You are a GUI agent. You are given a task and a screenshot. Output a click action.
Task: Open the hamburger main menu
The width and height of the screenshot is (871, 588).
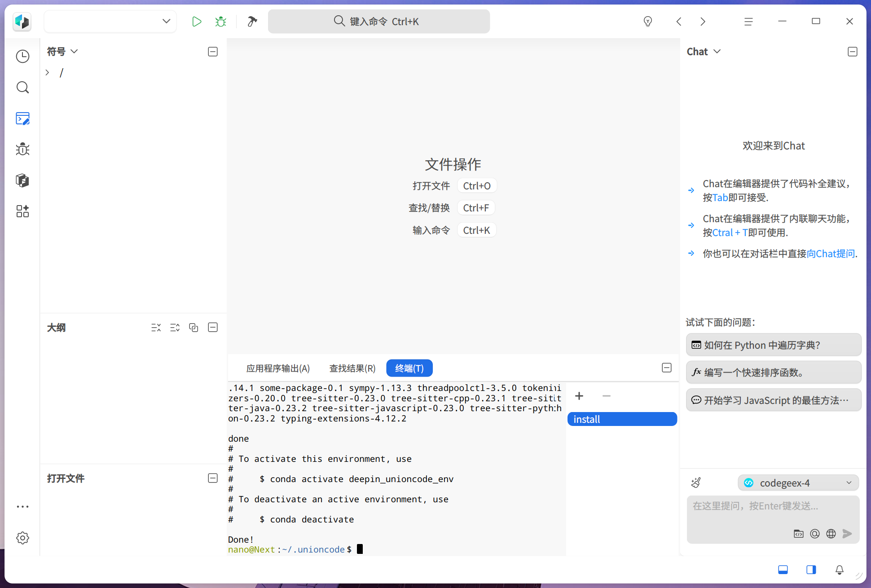pyautogui.click(x=748, y=22)
